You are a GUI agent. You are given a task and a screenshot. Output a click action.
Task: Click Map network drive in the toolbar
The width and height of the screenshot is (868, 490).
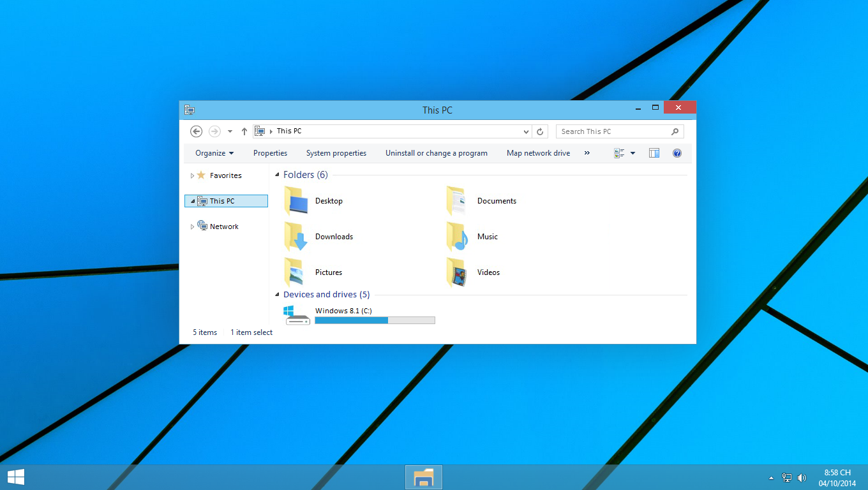(538, 153)
